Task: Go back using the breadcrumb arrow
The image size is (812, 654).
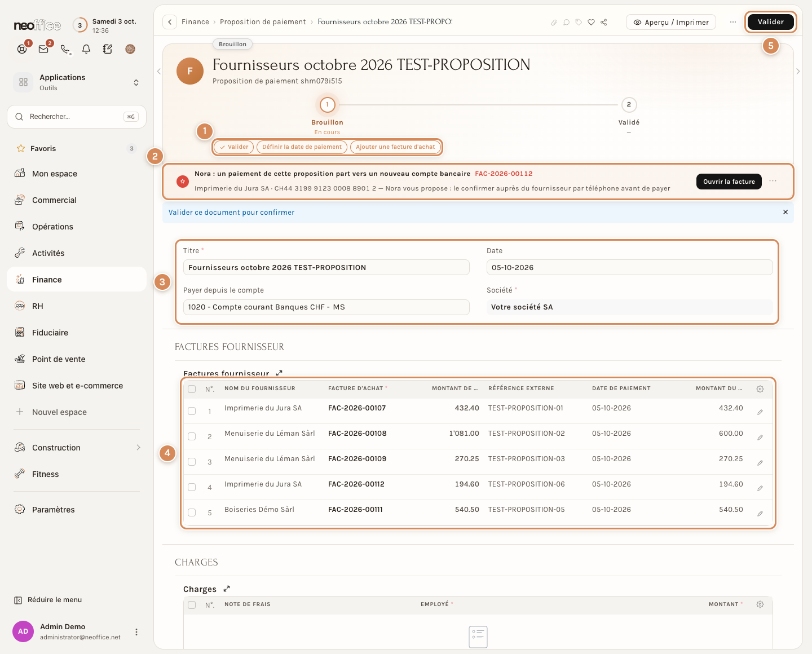Action: 170,22
